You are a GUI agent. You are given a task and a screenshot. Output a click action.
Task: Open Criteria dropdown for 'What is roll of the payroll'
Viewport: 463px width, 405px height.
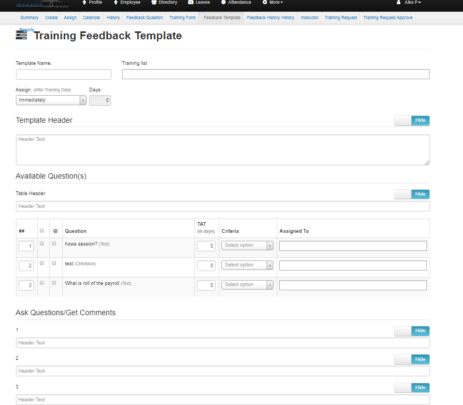247,285
